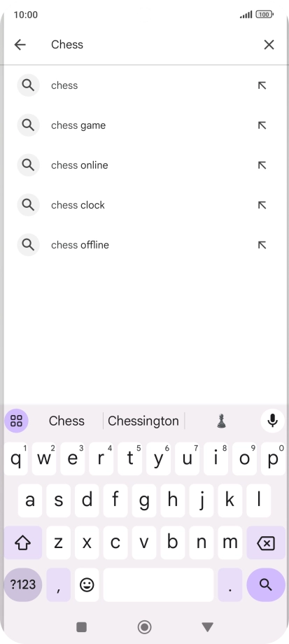Screen dimensions: 289x644
Task: Tap the microphone voice input icon
Action: pos(273,421)
